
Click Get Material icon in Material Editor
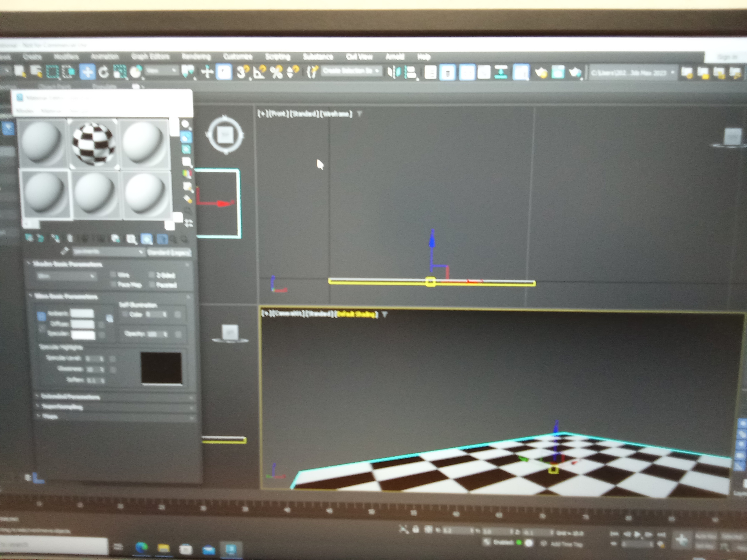point(29,238)
